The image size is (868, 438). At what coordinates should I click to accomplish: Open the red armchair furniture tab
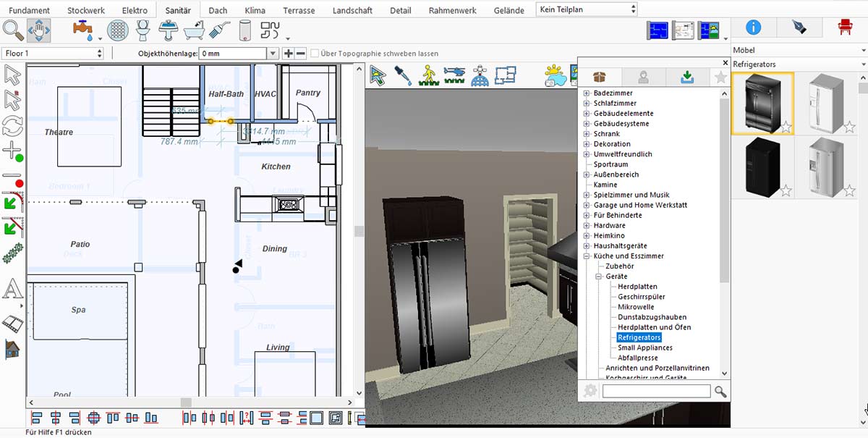tap(844, 28)
